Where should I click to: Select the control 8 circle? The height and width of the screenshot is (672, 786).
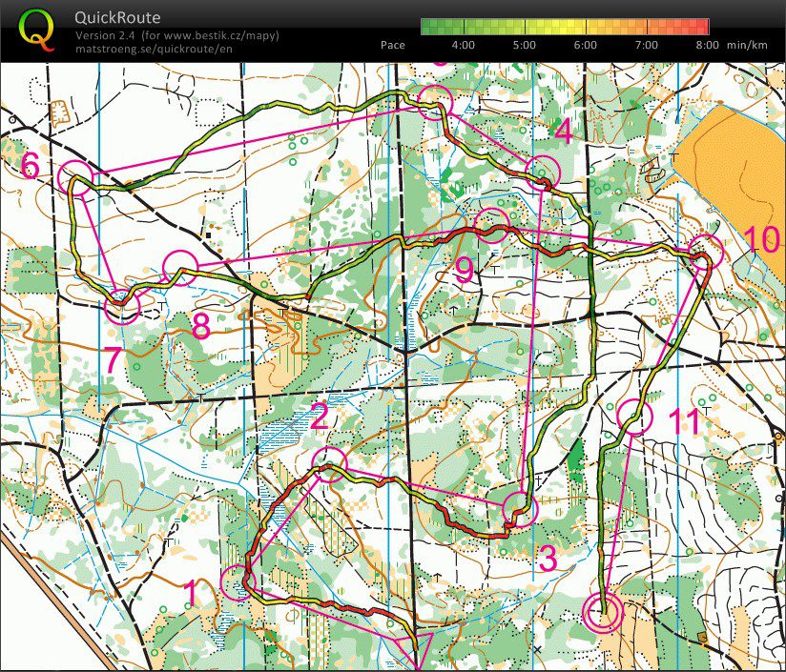click(181, 268)
